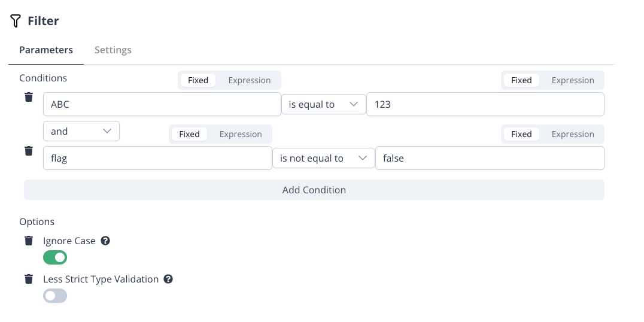The width and height of the screenshot is (644, 322).
Task: Switch to the Settings tab
Action: 113,50
